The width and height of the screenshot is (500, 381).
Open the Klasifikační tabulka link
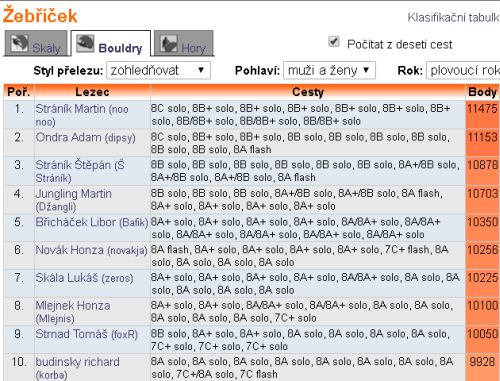click(x=453, y=17)
